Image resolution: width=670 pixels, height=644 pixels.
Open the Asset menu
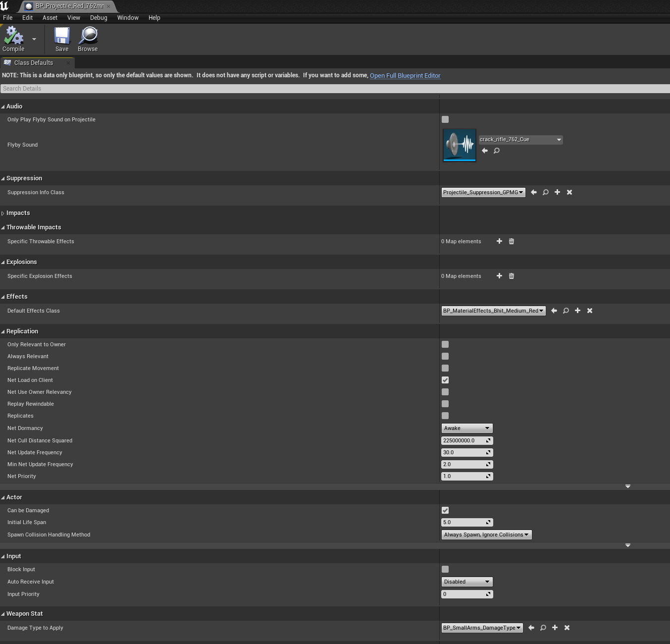(50, 18)
